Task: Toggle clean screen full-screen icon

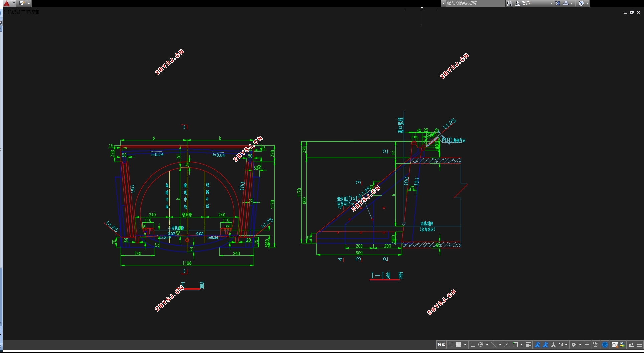Action: (x=631, y=345)
